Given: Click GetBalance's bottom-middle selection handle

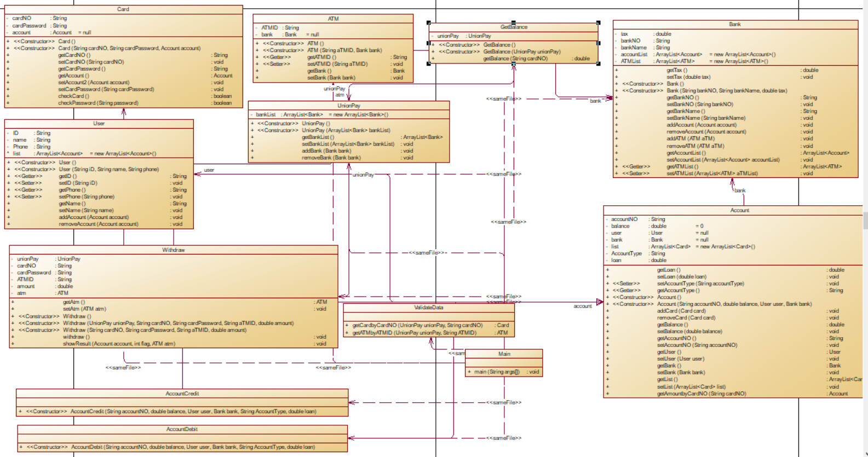Looking at the screenshot, I should 513,64.
